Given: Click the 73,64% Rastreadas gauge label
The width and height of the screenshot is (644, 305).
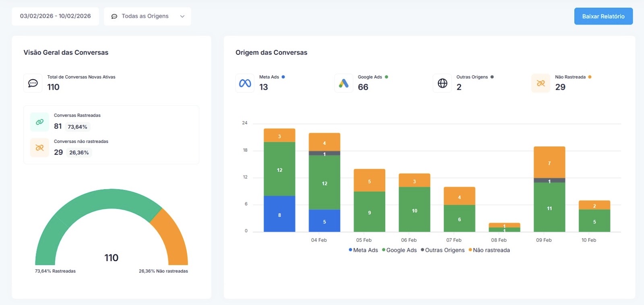Looking at the screenshot, I should pos(55,271).
